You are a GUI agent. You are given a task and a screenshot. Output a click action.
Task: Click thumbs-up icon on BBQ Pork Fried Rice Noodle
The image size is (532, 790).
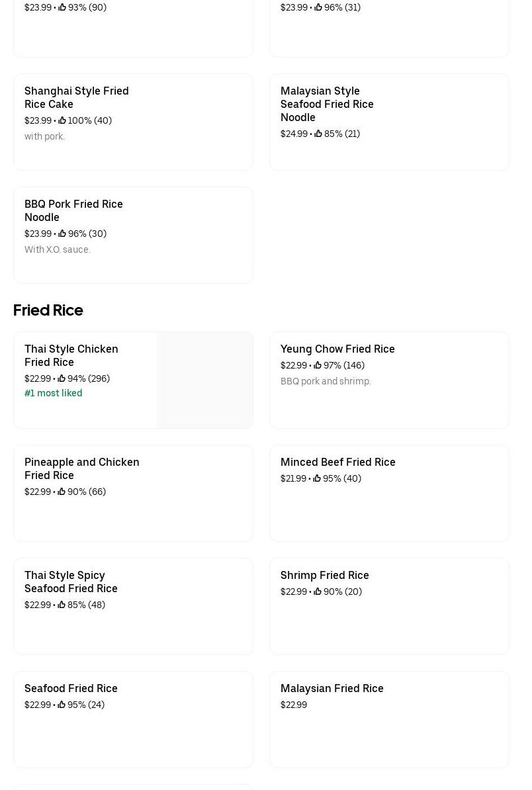coord(62,234)
